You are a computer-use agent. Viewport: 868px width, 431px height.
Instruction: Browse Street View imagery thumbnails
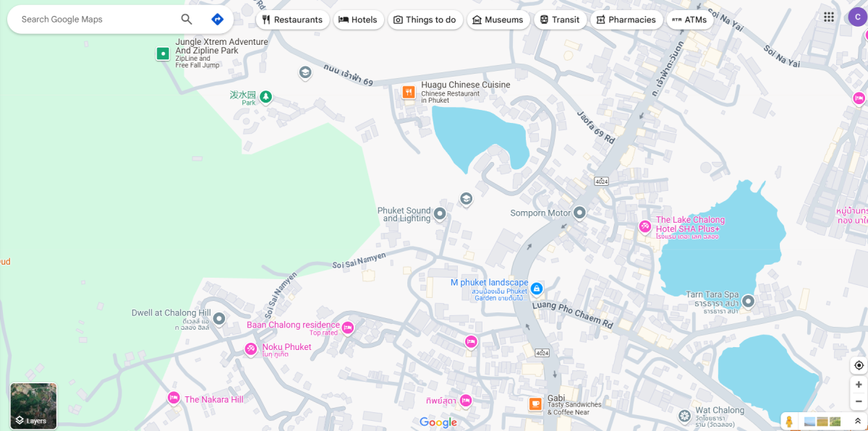[x=823, y=421]
